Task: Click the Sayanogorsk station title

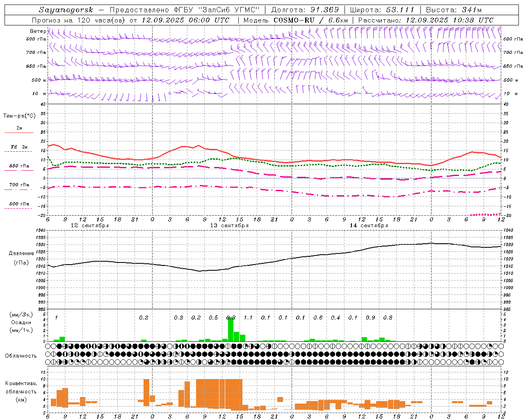Action: coord(66,10)
